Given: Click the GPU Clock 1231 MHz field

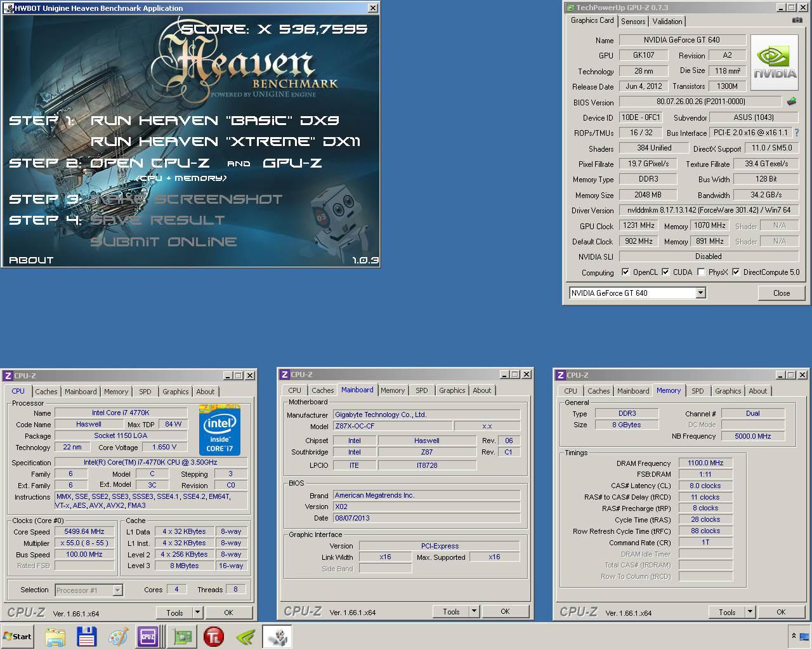Looking at the screenshot, I should pos(638,225).
